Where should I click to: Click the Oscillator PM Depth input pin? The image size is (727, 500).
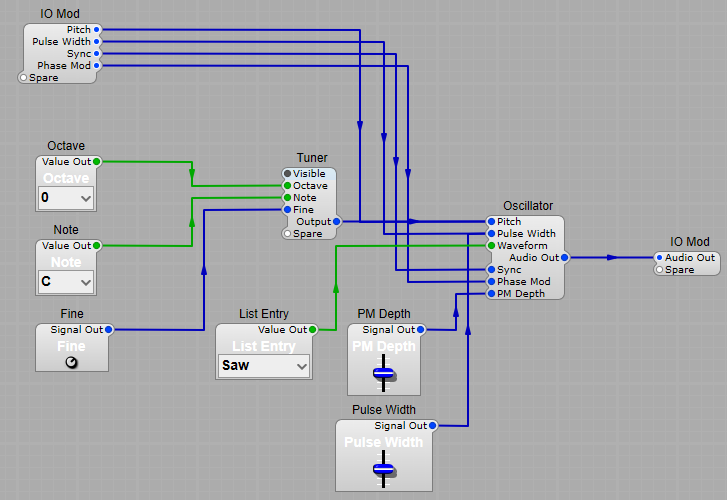pyautogui.click(x=491, y=294)
